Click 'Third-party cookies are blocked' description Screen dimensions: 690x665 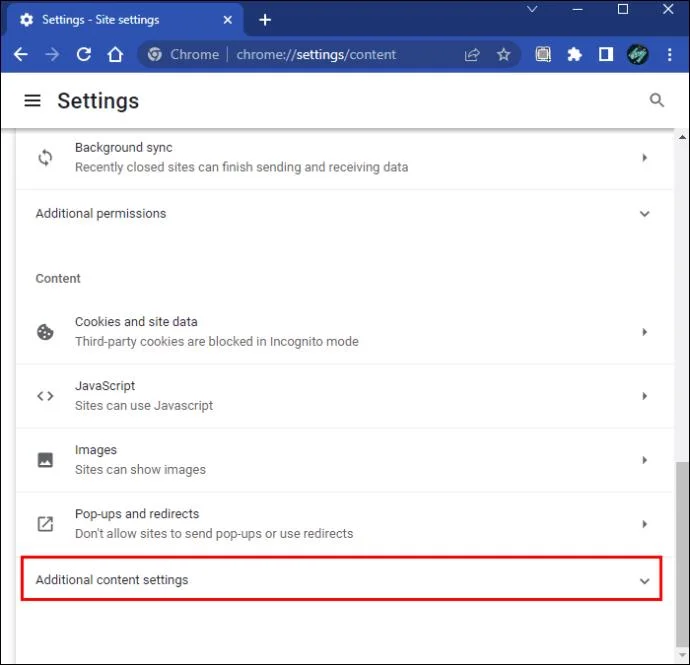(x=217, y=342)
